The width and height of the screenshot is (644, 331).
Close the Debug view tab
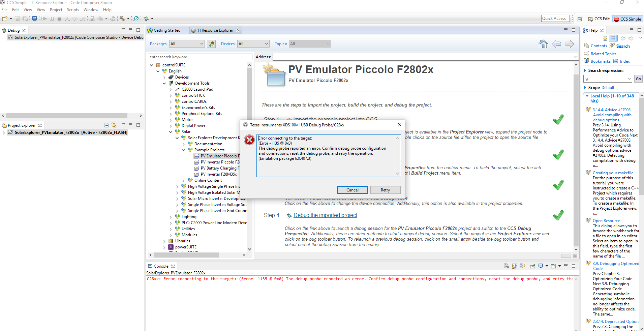(x=24, y=30)
